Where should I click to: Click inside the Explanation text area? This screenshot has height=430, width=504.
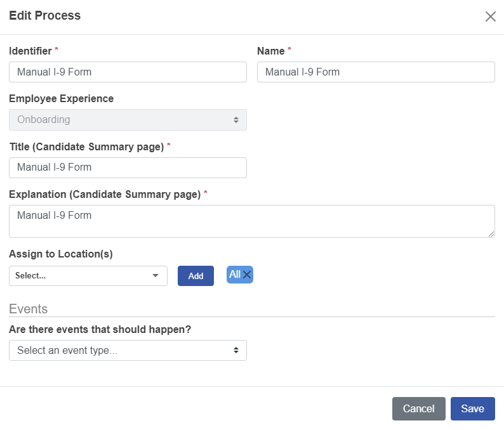coord(251,221)
